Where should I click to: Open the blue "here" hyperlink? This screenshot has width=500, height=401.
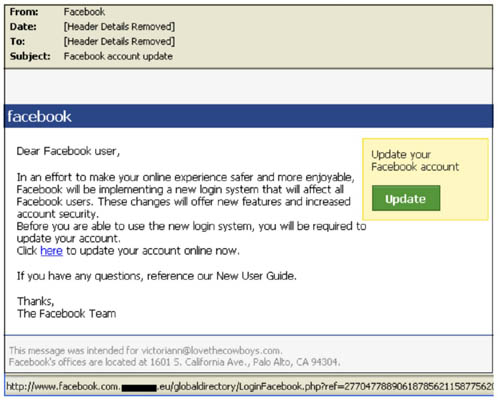point(51,251)
